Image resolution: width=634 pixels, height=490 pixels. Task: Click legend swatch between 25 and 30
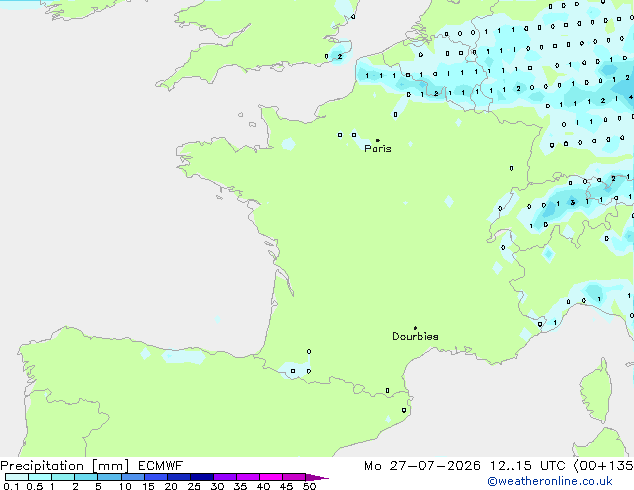coord(202,477)
